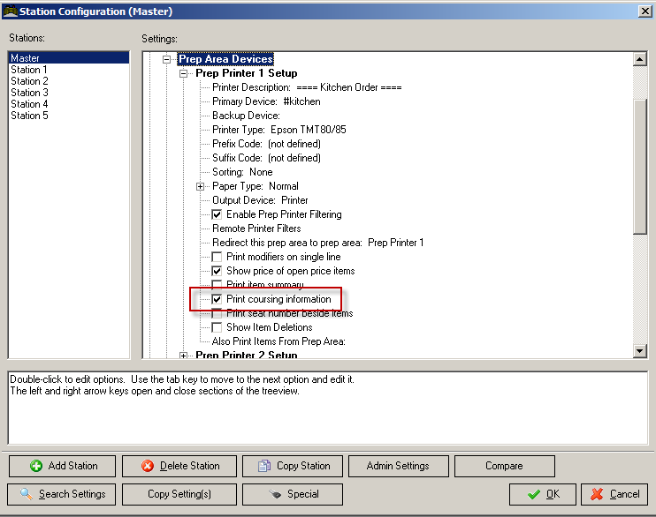Select the Sorting: None row
This screenshot has width=656, height=517.
[x=242, y=172]
